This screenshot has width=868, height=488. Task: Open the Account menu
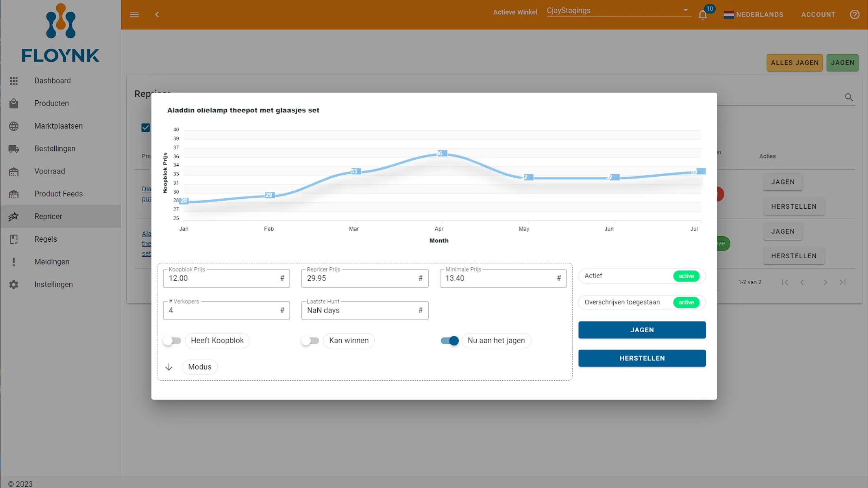pos(818,15)
